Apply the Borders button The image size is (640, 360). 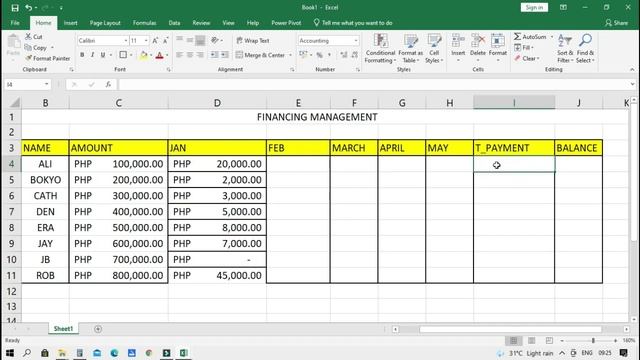pyautogui.click(x=123, y=55)
